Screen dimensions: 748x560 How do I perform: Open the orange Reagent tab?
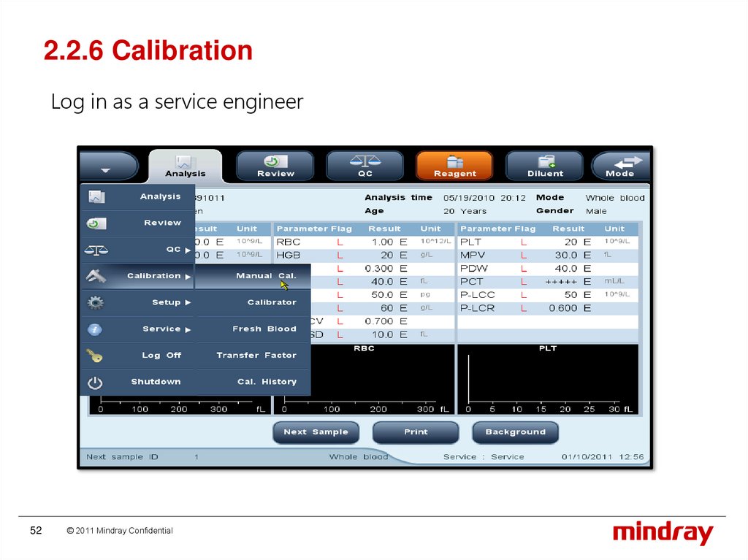[454, 166]
